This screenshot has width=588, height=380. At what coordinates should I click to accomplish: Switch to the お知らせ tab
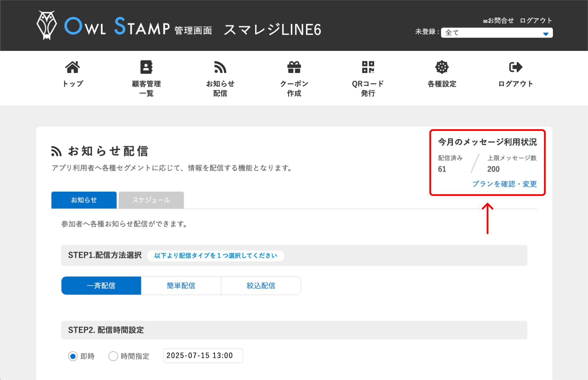84,200
